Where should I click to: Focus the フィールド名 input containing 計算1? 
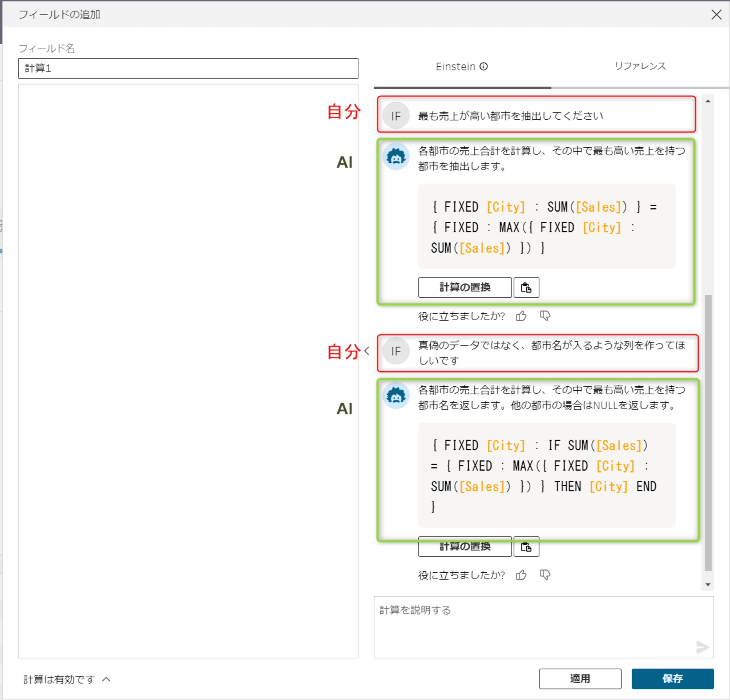click(188, 68)
